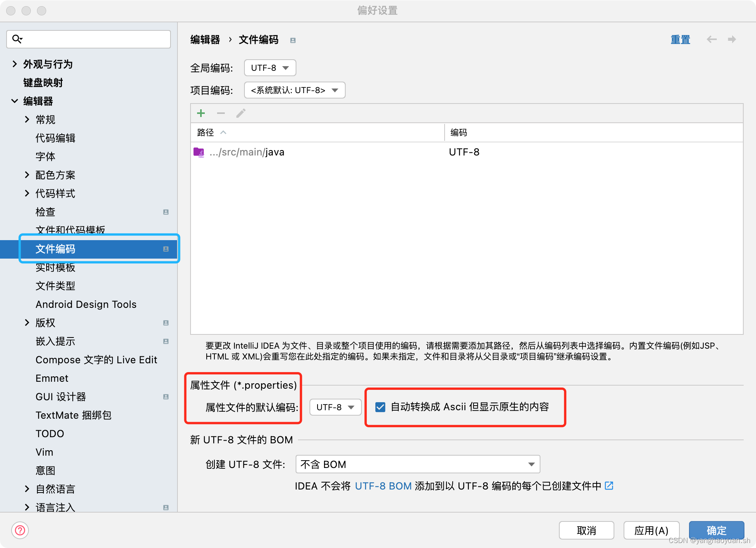Viewport: 756px width, 548px height.
Task: Click the purple java source folder icon
Action: click(x=199, y=152)
